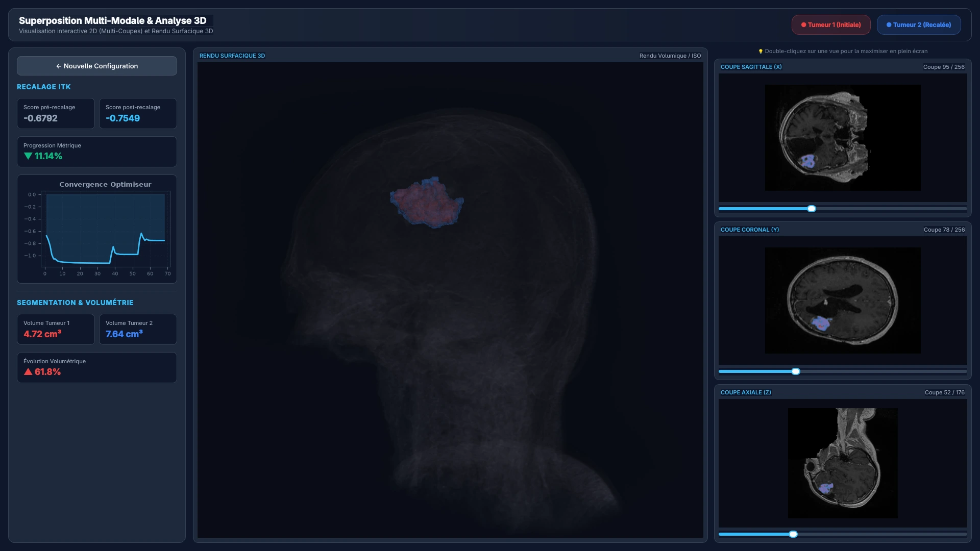Click the lightbulb tip icon
This screenshot has width=980, height=551.
click(761, 51)
